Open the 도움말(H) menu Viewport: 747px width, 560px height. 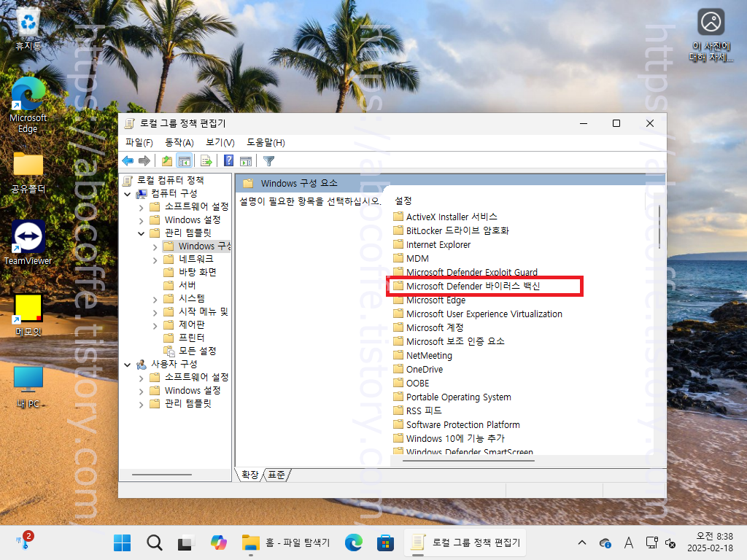tap(266, 142)
